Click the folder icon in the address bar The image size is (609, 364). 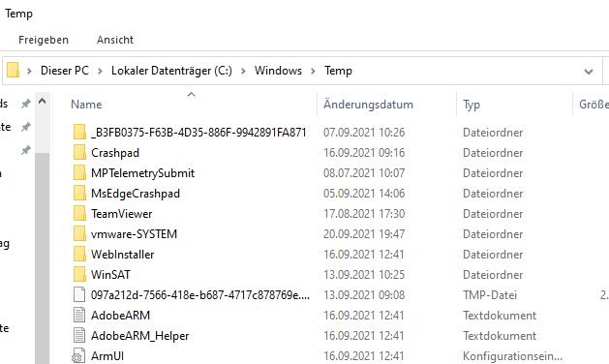(x=14, y=71)
